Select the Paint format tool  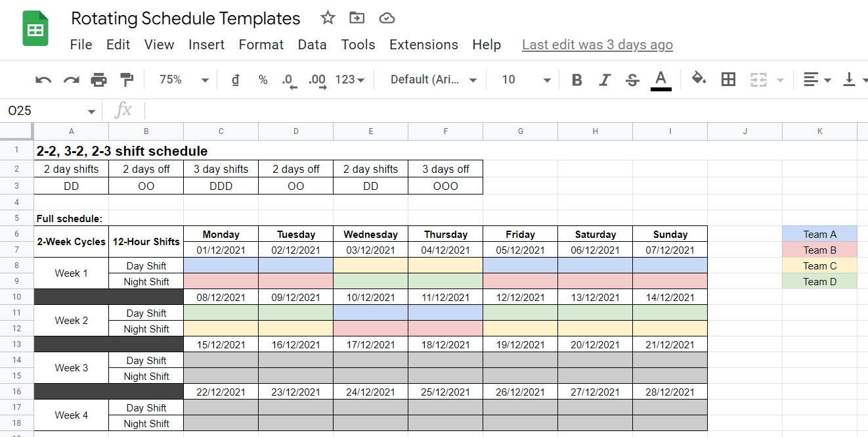126,79
